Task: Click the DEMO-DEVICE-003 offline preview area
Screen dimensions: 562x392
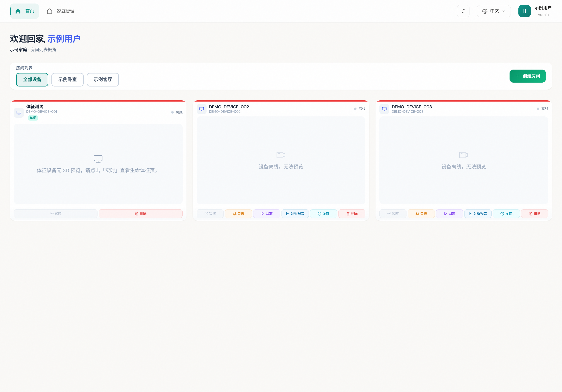Action: [x=464, y=160]
